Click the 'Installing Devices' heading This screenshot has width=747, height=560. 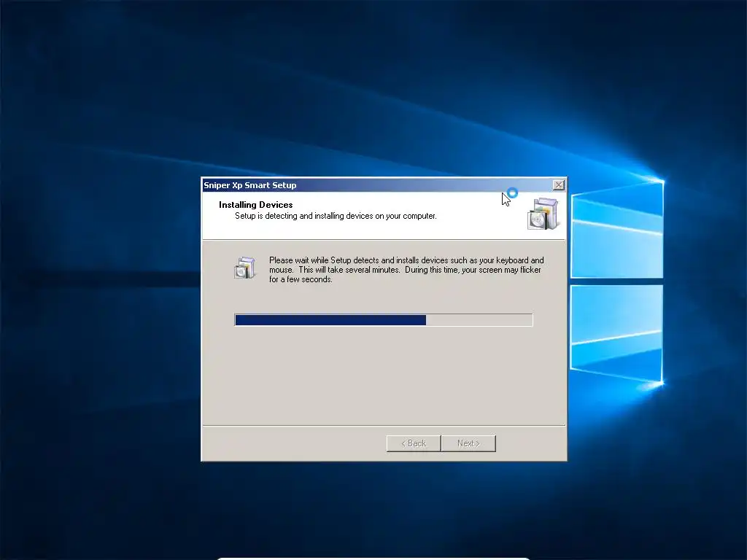coord(256,205)
